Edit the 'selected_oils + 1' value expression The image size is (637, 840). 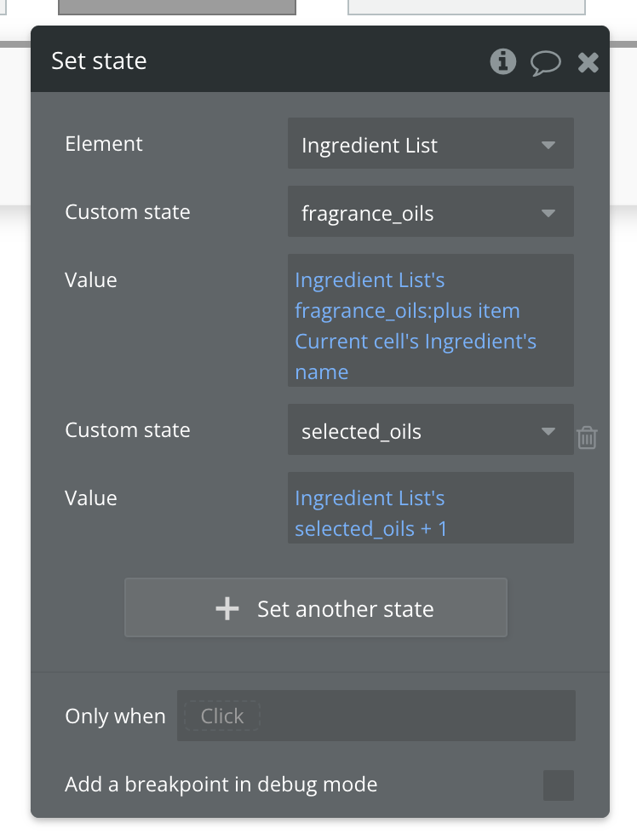(x=370, y=514)
